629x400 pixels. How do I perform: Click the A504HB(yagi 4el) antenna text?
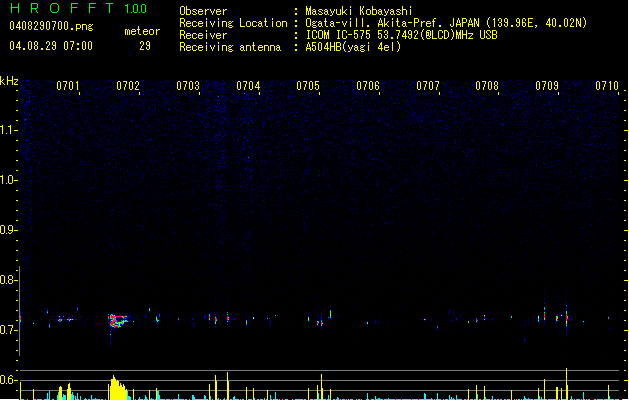click(353, 47)
